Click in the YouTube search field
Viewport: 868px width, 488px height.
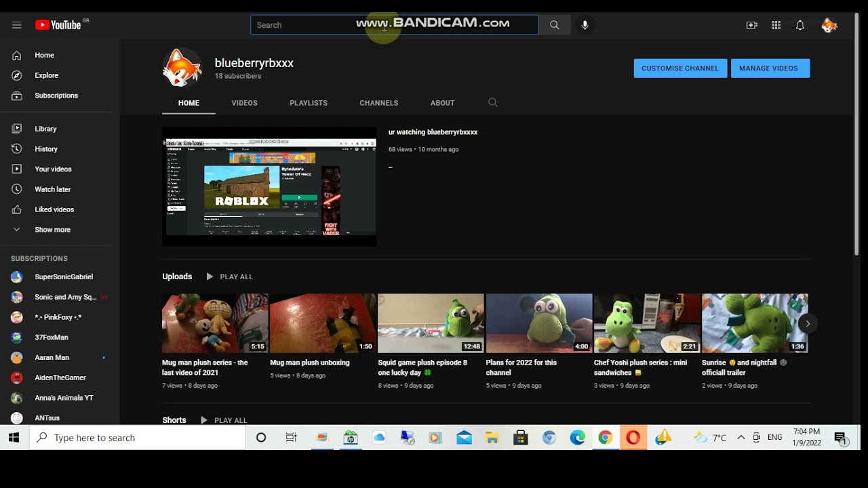point(394,25)
